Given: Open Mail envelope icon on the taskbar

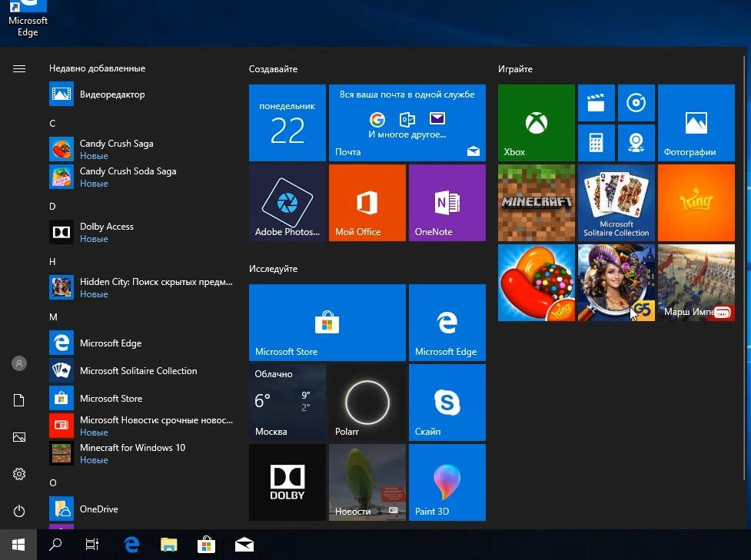Looking at the screenshot, I should click(244, 545).
